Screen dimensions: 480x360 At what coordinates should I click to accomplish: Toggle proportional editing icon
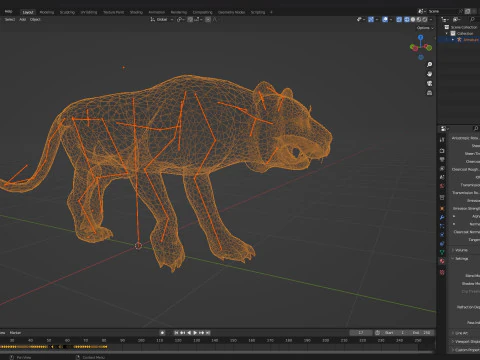208,20
